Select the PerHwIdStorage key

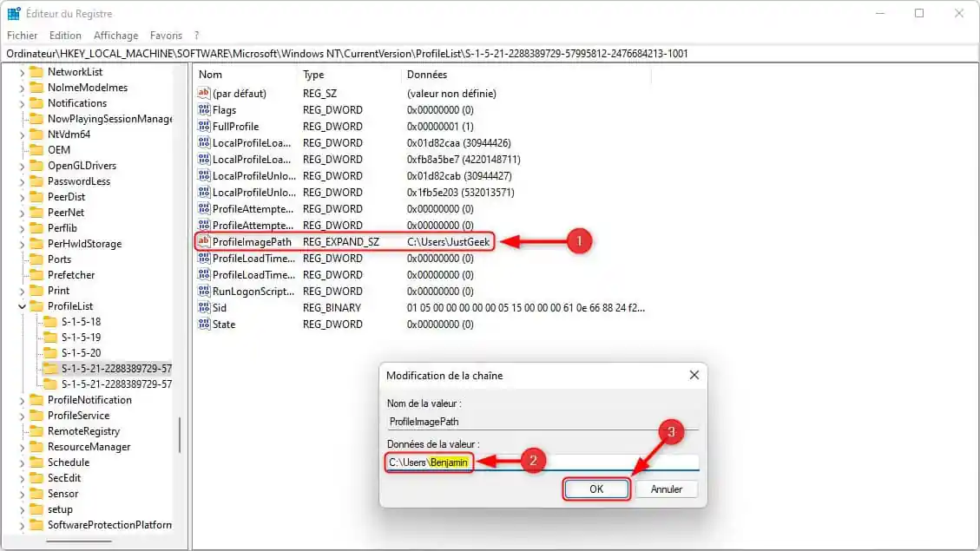(x=84, y=243)
